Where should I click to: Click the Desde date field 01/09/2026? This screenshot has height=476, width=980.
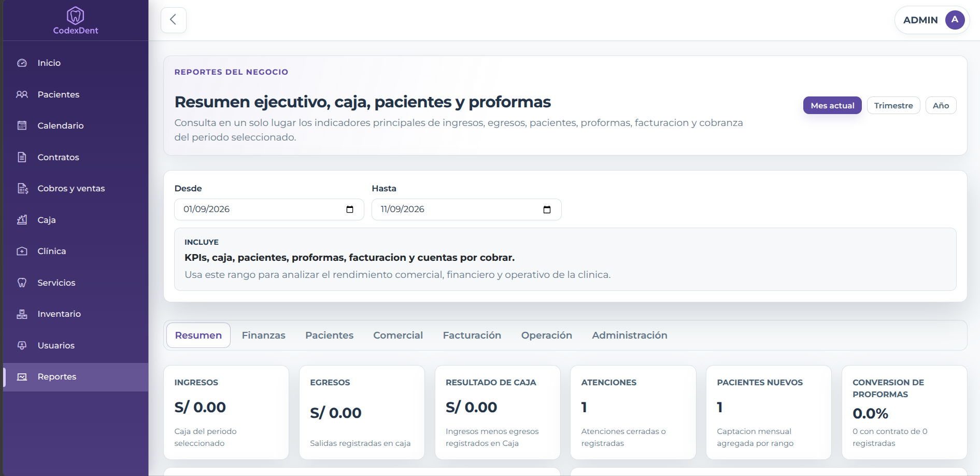pos(269,209)
